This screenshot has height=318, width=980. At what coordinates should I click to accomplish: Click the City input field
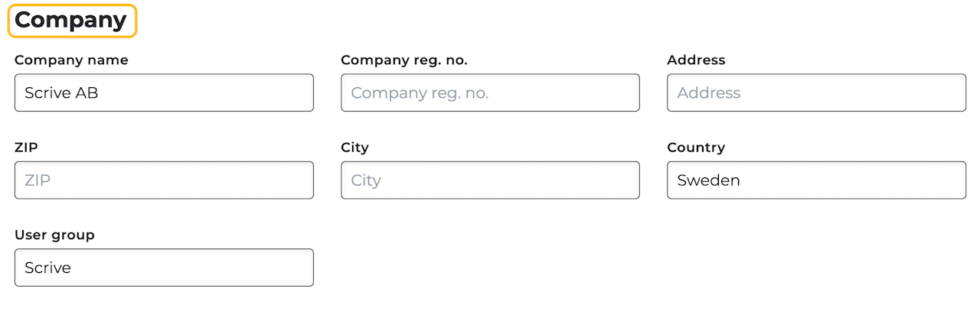click(490, 180)
